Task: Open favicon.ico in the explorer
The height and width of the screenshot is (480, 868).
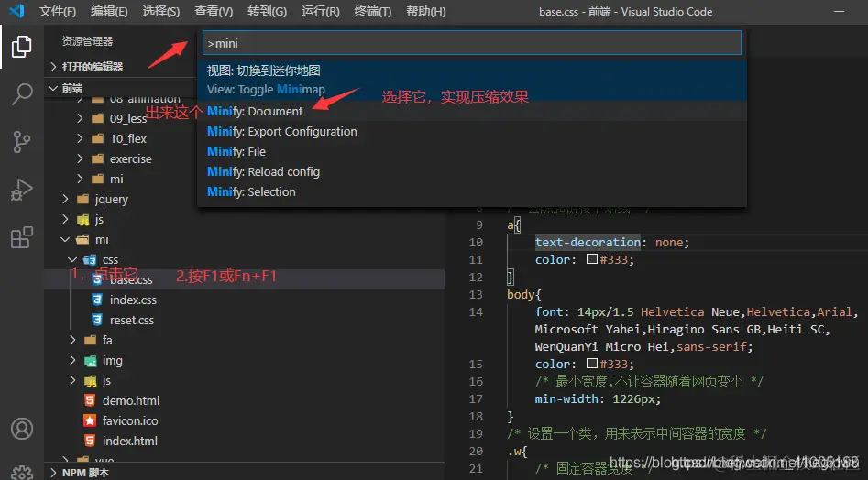Action: 130,420
